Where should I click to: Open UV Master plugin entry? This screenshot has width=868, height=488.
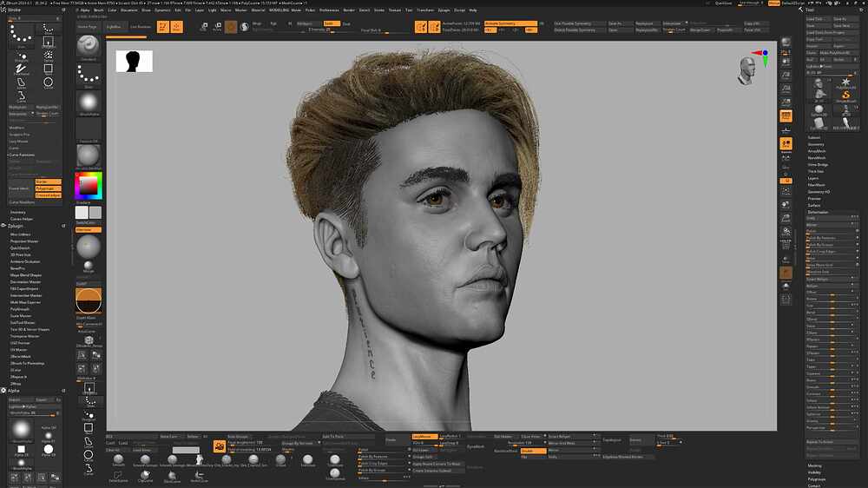(18, 350)
